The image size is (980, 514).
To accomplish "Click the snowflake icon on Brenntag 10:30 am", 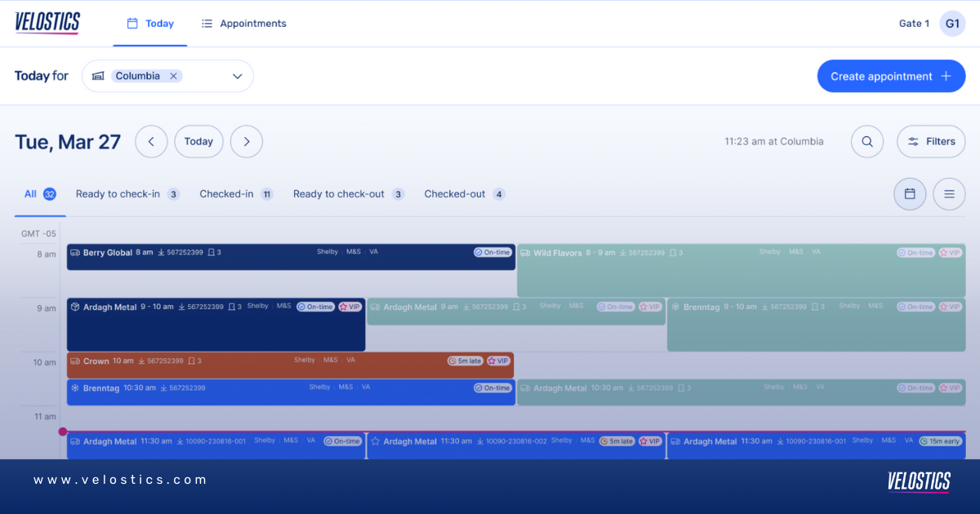I will (x=75, y=388).
